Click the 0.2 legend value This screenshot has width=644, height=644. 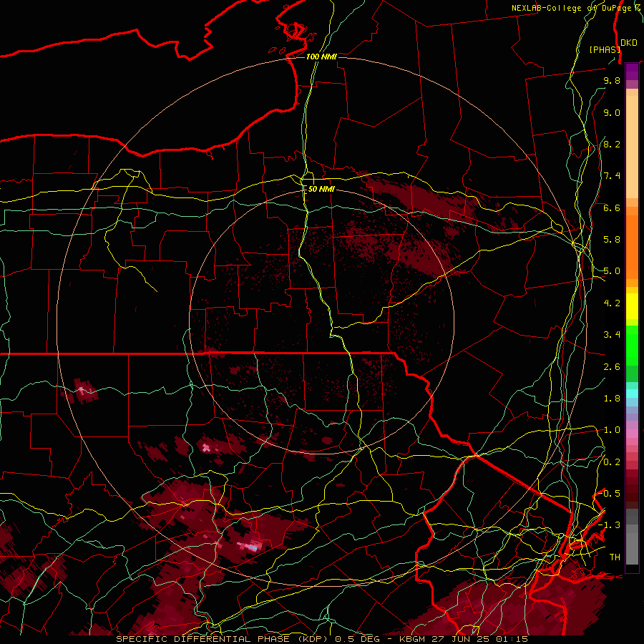click(612, 462)
